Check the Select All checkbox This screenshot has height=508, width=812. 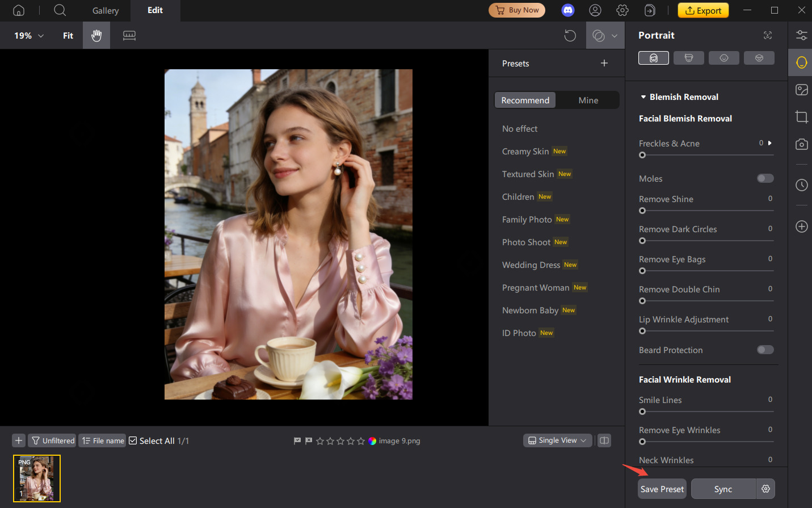(x=132, y=440)
